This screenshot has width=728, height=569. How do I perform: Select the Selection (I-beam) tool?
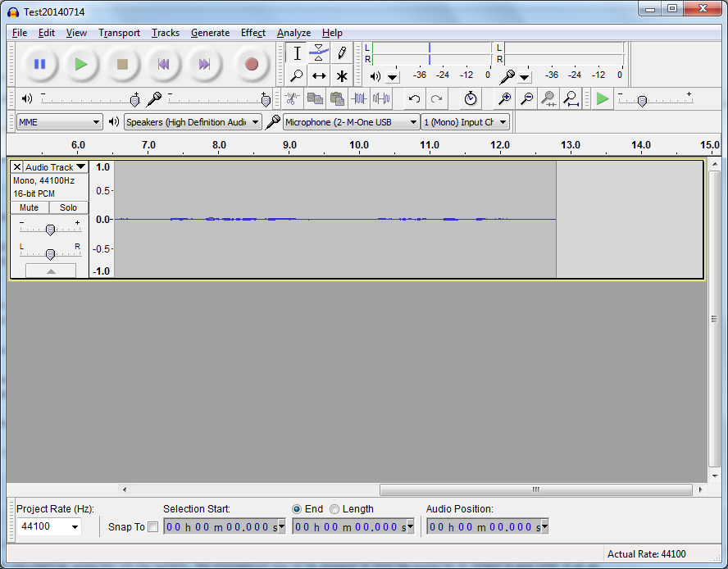297,53
